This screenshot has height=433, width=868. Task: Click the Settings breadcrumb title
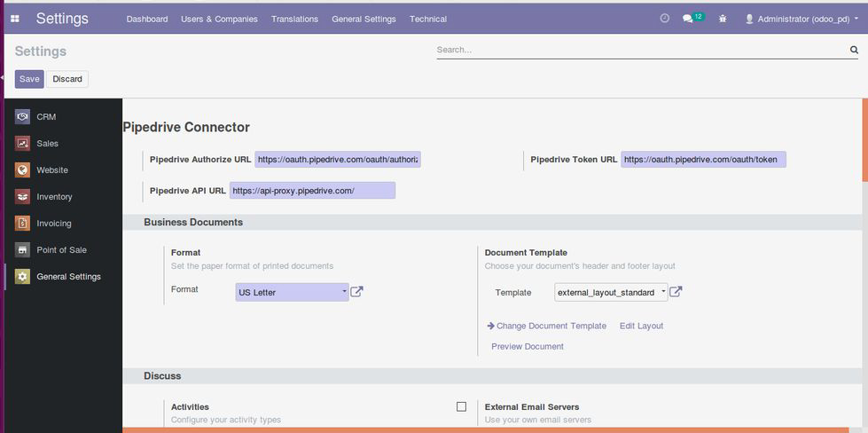tap(41, 51)
